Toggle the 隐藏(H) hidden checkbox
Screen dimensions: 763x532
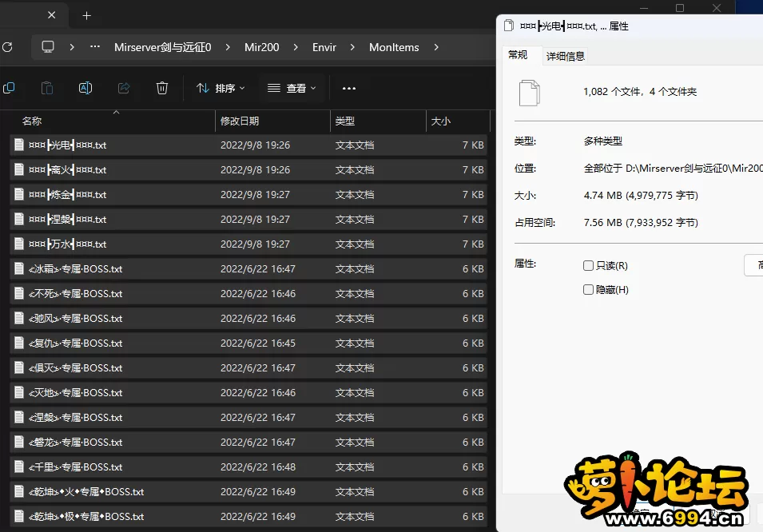click(588, 290)
